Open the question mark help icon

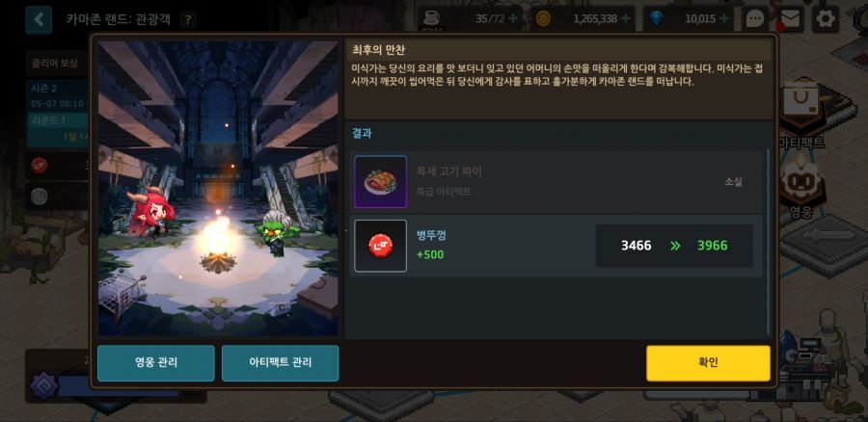pos(188,20)
